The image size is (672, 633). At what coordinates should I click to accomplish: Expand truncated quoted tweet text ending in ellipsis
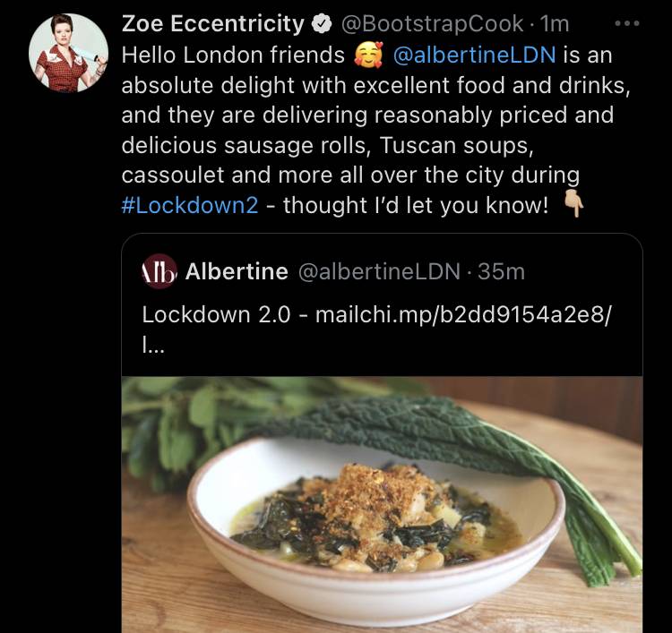coord(153,346)
